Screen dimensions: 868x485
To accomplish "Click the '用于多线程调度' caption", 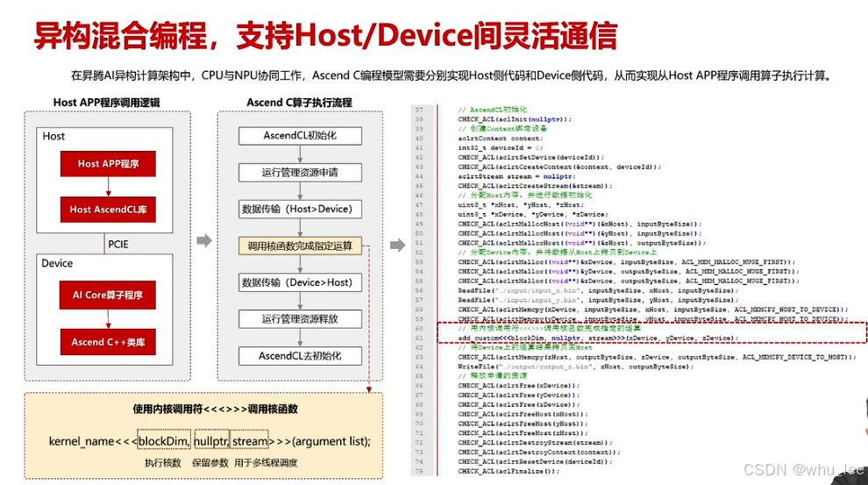I will 266,463.
